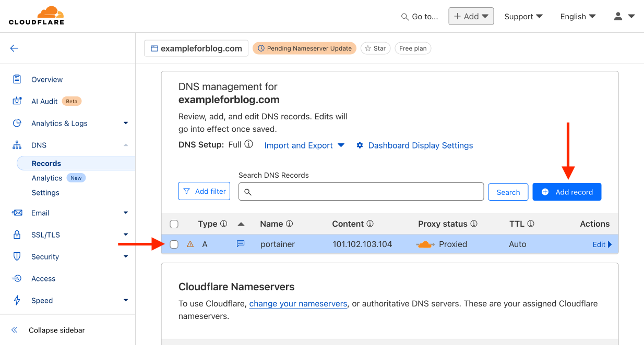The width and height of the screenshot is (644, 345).
Task: Click the Collapse sidebar chevrons icon
Action: point(15,330)
